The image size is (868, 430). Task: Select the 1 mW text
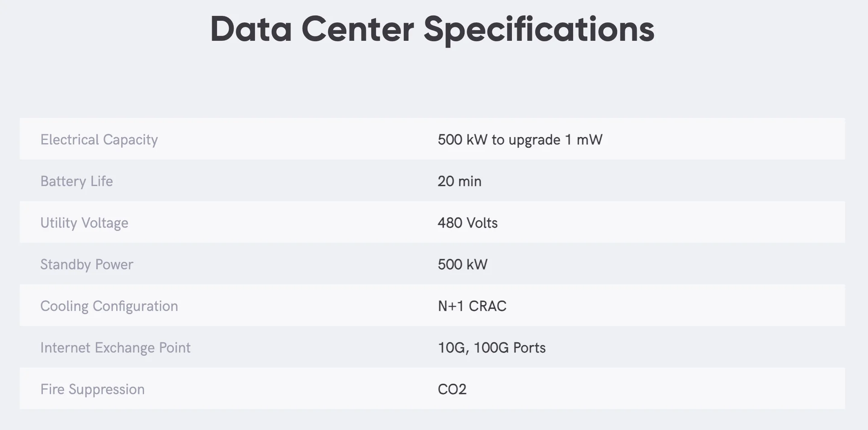point(583,140)
